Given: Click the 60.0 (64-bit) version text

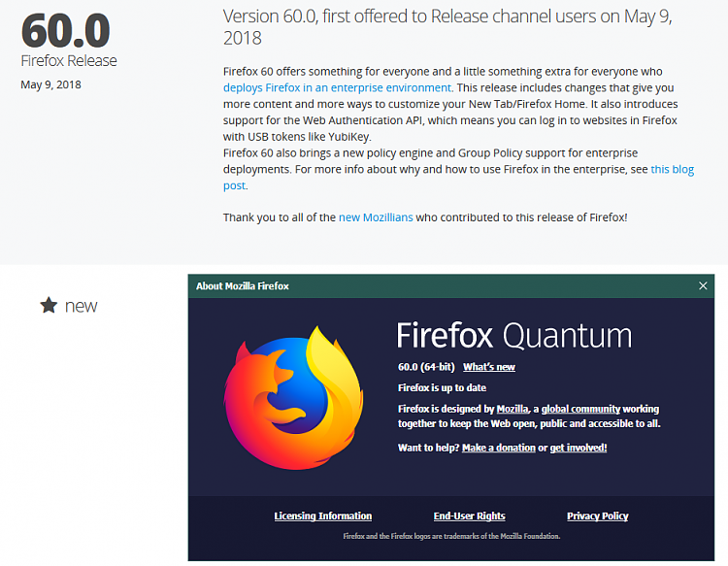Looking at the screenshot, I should tap(426, 367).
